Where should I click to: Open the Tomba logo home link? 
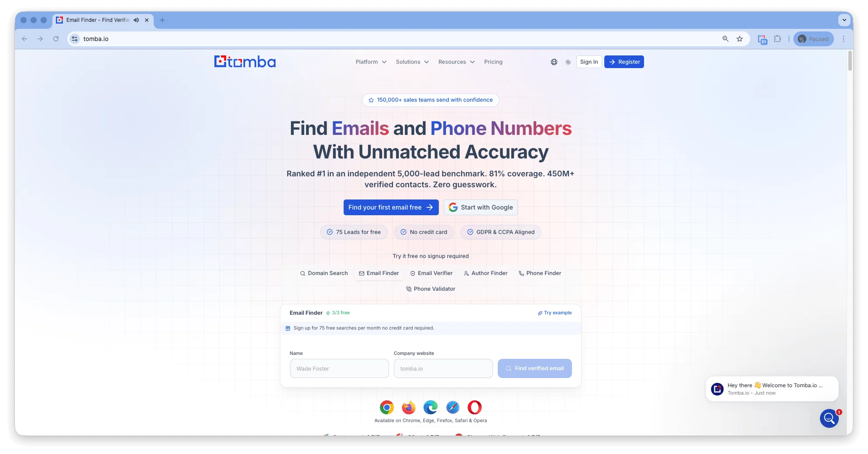tap(245, 62)
